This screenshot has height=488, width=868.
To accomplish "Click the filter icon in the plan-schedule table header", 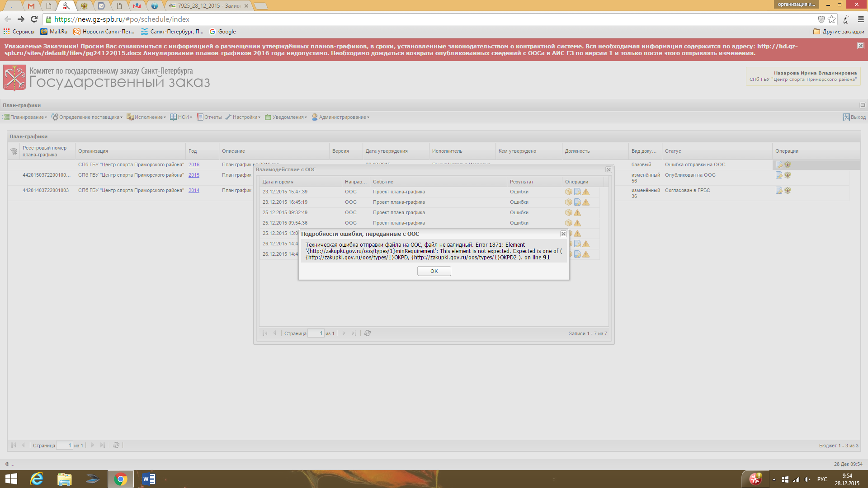I will [14, 151].
